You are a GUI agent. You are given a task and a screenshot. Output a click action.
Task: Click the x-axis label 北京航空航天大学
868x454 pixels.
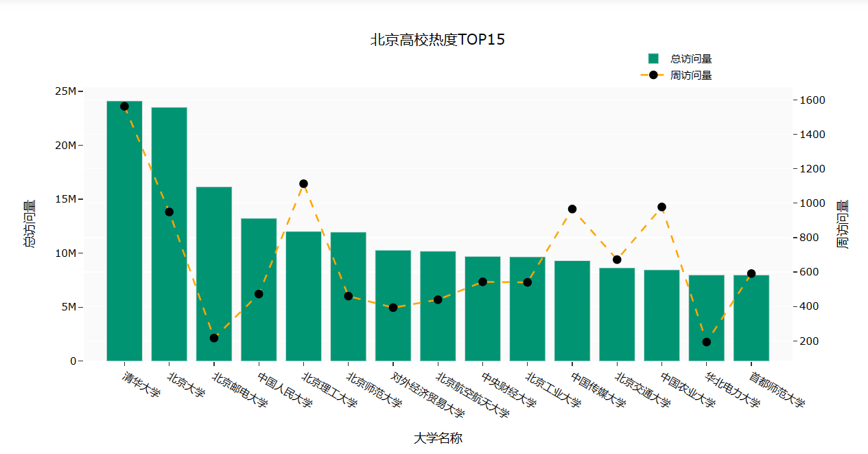(x=472, y=396)
